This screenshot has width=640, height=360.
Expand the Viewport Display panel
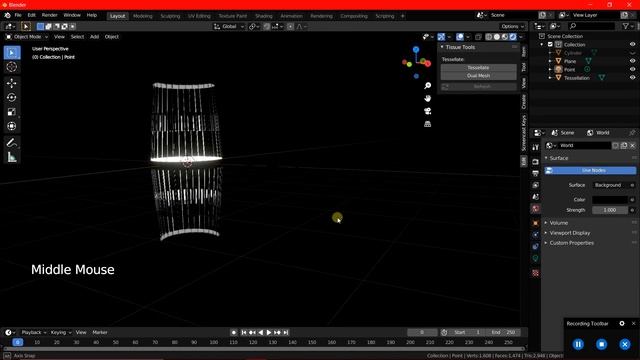(x=569, y=233)
